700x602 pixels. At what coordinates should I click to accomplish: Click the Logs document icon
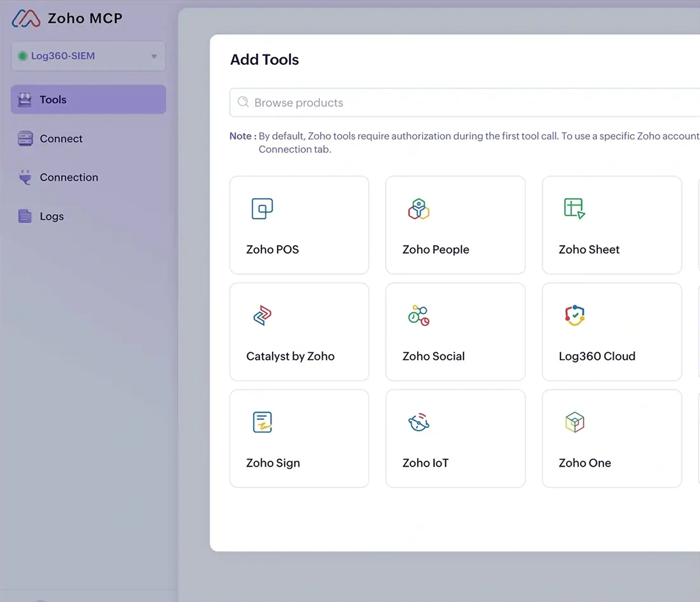tap(25, 216)
